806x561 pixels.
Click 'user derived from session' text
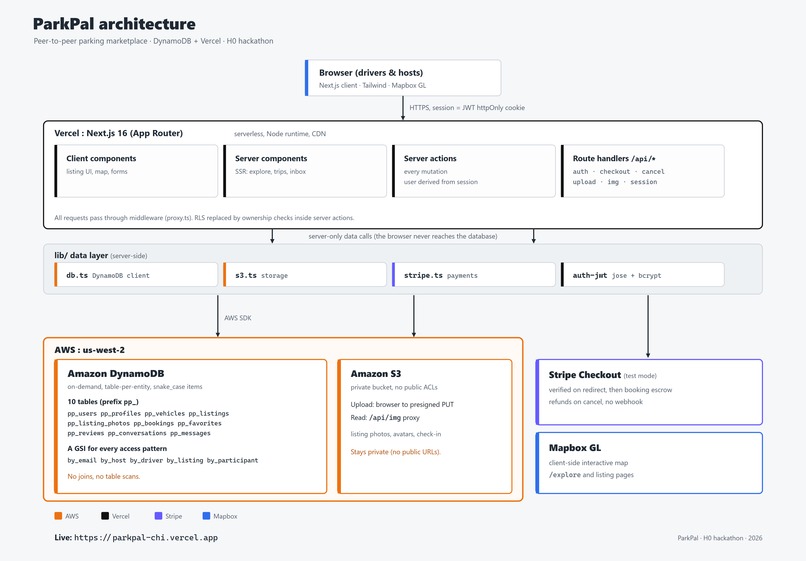441,182
